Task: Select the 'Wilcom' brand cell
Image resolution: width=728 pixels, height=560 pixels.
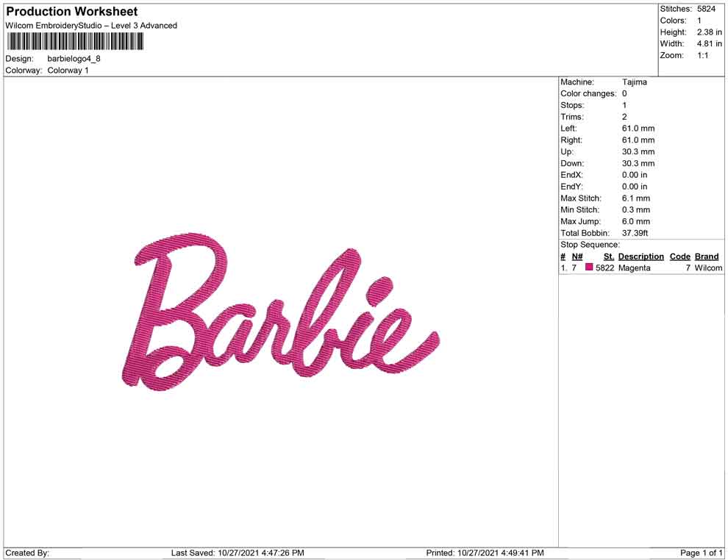Action: pos(708,268)
